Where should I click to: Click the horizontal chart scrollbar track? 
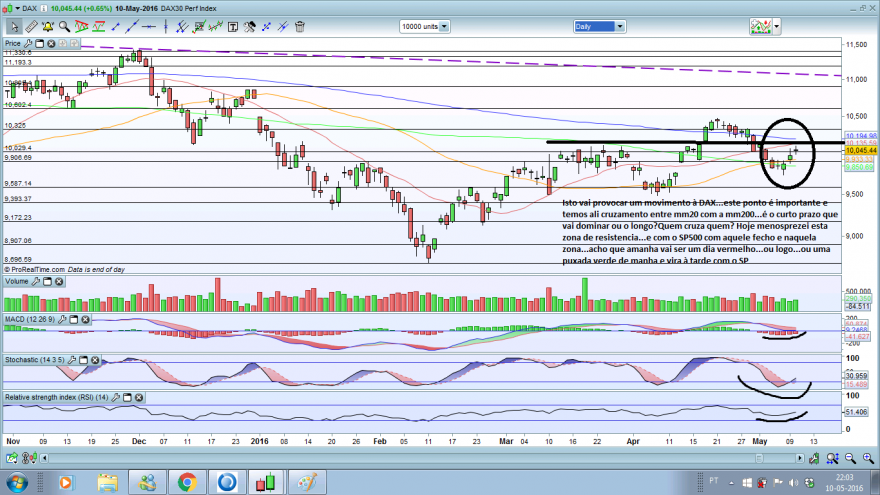[421, 459]
